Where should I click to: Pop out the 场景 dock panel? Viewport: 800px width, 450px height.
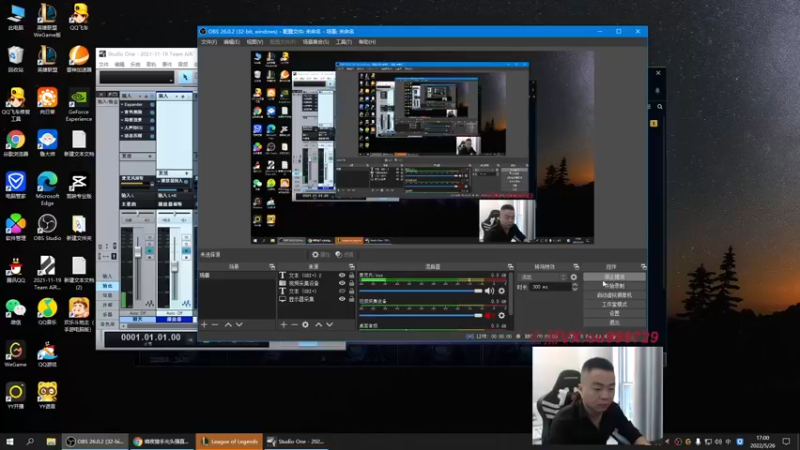(272, 267)
